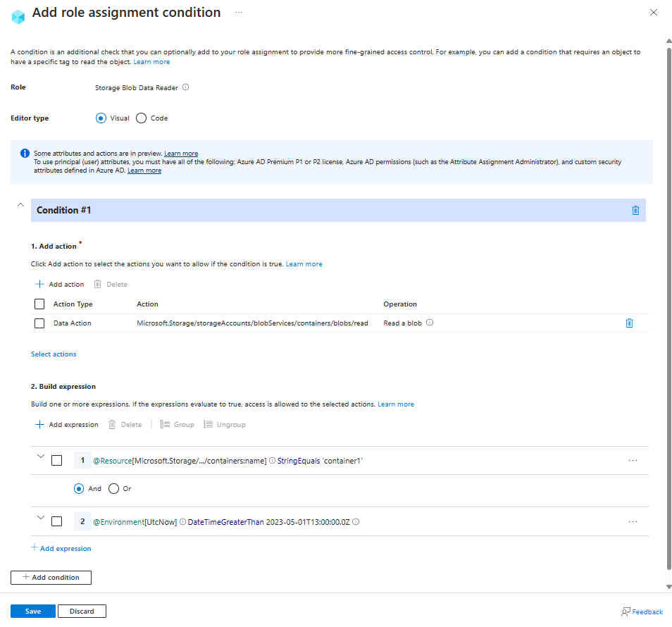
Task: Click the Delete icon next to Add expression
Action: 111,424
